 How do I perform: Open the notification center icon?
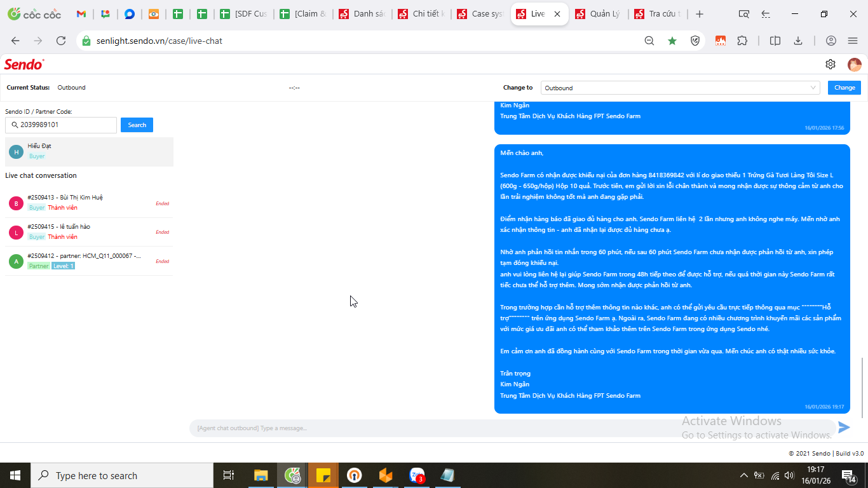pos(848,475)
